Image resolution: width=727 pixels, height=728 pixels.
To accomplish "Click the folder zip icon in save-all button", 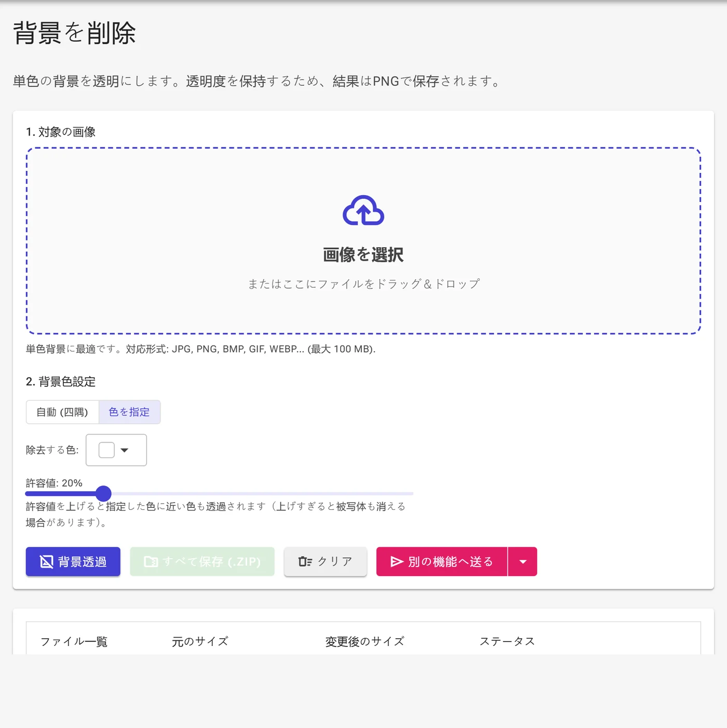I will [x=151, y=561].
